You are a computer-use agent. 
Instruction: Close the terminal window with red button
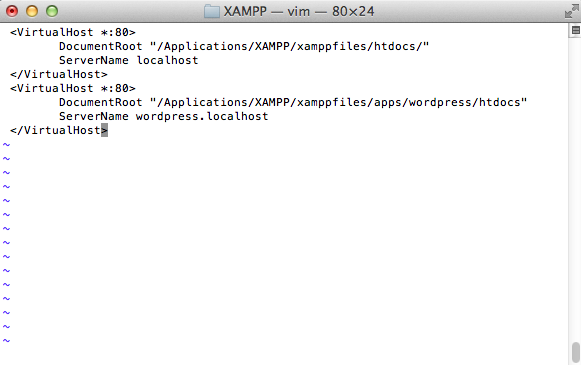(12, 11)
